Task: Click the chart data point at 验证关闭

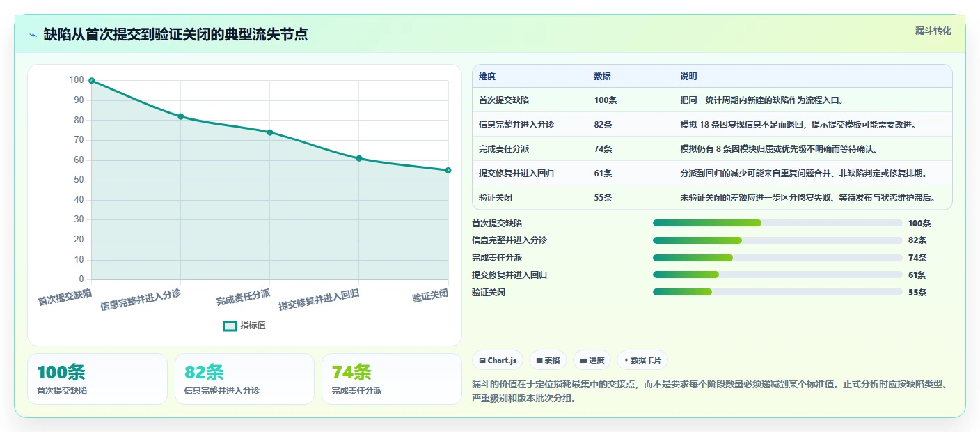Action: (x=448, y=170)
